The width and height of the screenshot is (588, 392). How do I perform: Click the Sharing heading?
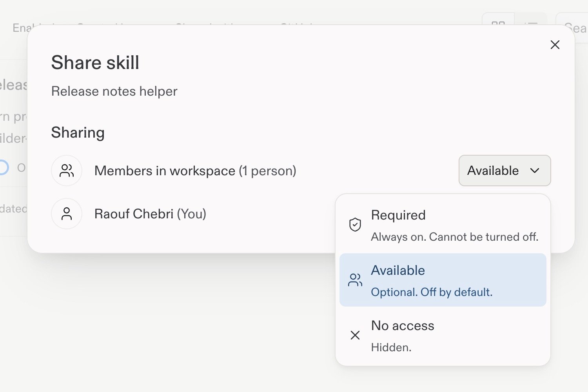click(78, 132)
